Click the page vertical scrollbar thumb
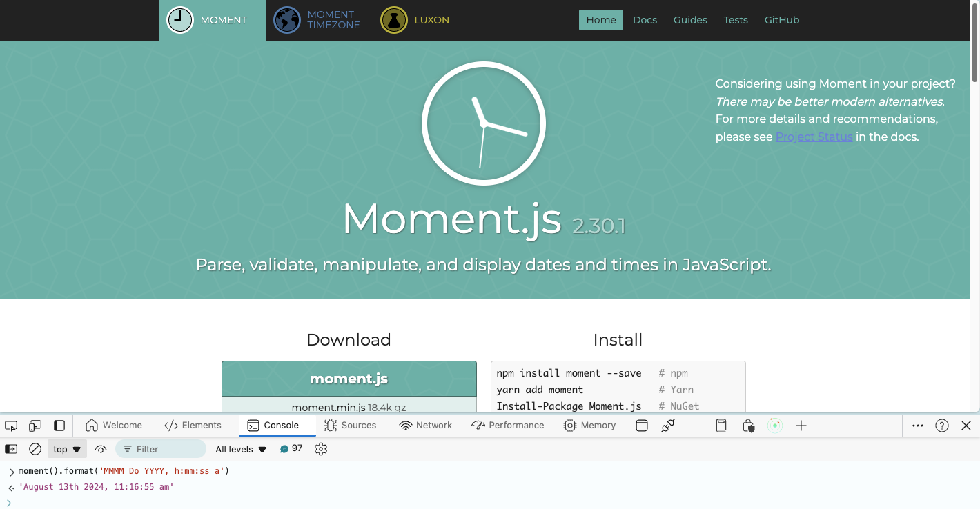The height and width of the screenshot is (509, 980). click(x=974, y=41)
